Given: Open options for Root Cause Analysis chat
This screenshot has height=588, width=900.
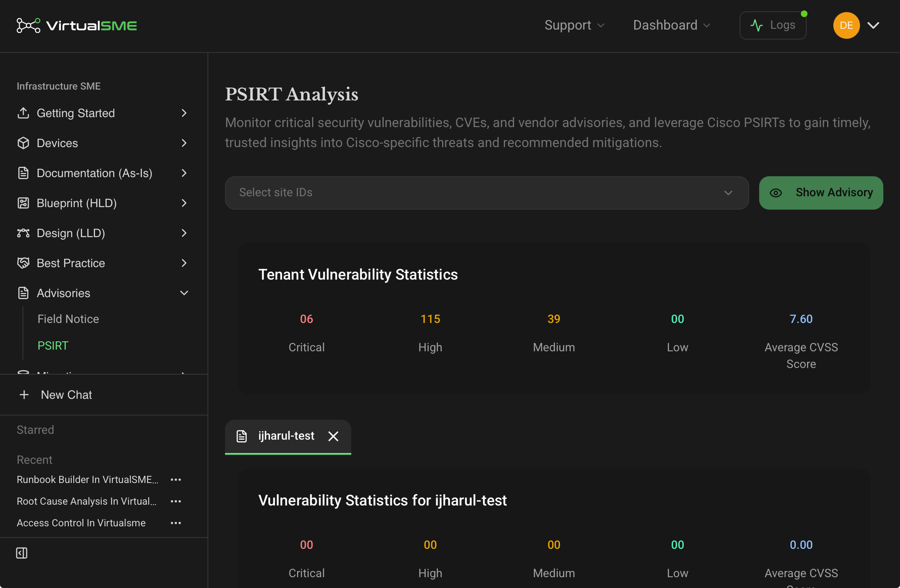Looking at the screenshot, I should (176, 501).
